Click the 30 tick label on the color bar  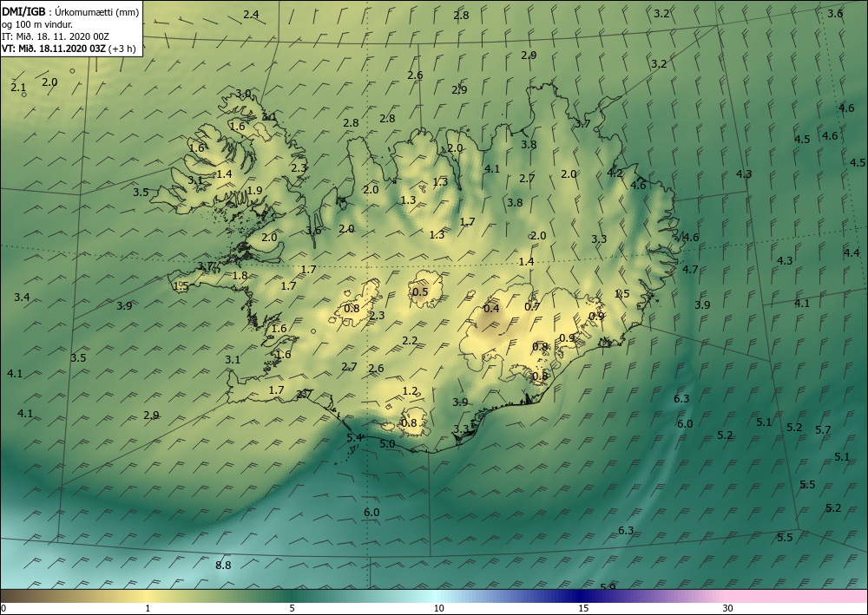click(x=727, y=609)
